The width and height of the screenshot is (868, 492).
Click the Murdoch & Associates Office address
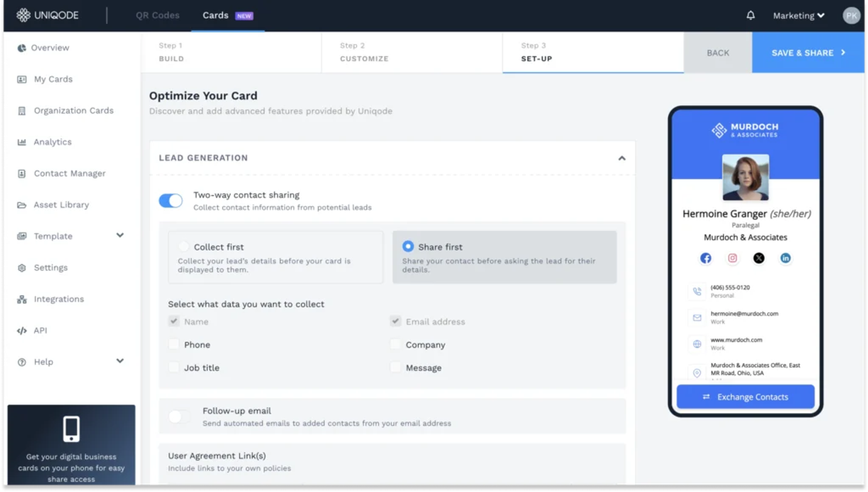click(x=755, y=369)
